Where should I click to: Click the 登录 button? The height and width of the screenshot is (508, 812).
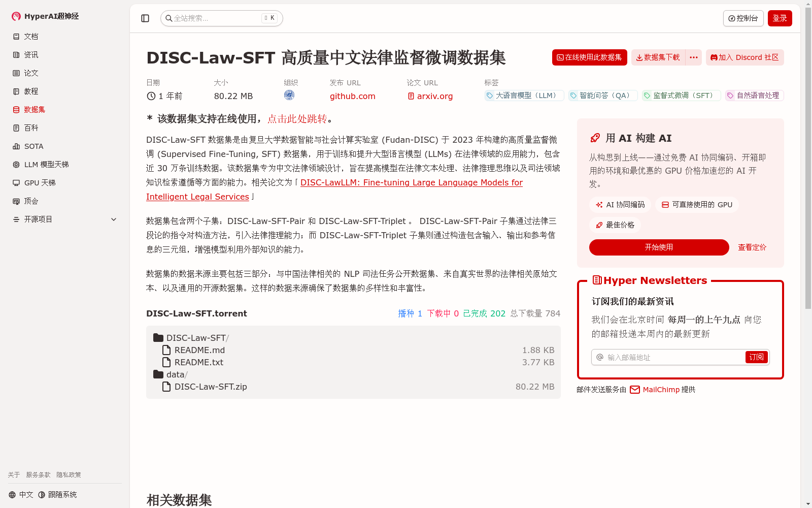[x=780, y=18]
